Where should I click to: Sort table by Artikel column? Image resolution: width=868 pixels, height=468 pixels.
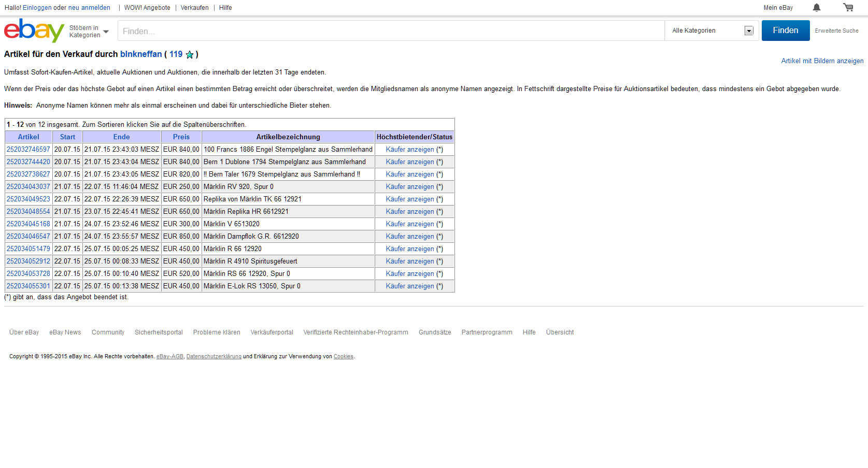tap(29, 137)
